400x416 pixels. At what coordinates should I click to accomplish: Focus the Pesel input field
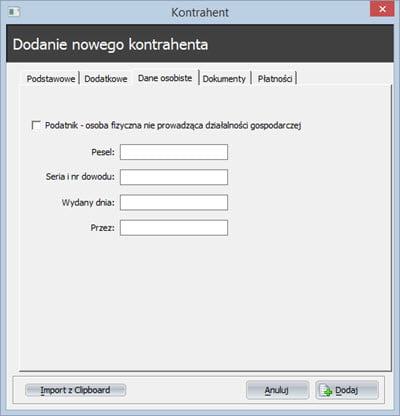coord(174,152)
